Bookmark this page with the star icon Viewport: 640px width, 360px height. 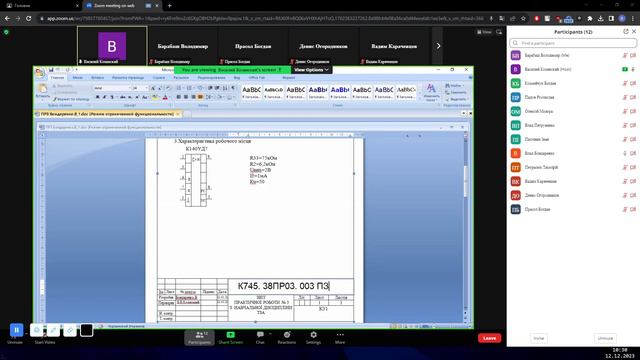[523, 18]
